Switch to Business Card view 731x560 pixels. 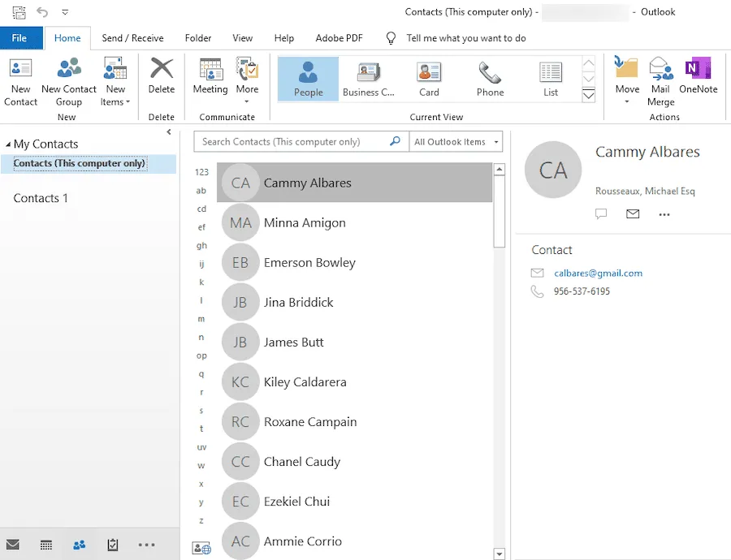pyautogui.click(x=368, y=80)
